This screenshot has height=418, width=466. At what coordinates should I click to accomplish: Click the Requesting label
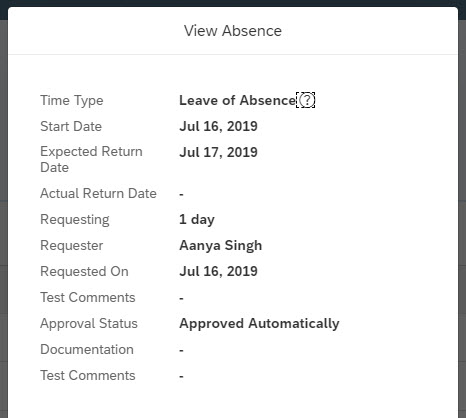pos(75,220)
